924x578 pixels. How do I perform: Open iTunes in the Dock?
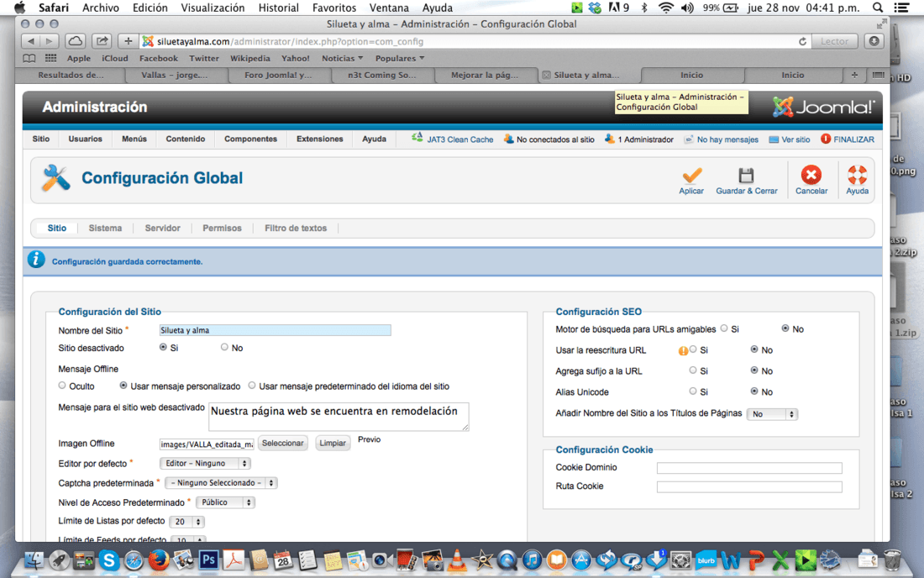point(532,560)
